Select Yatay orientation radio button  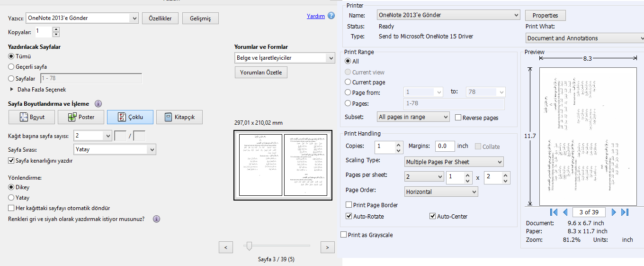[12, 198]
